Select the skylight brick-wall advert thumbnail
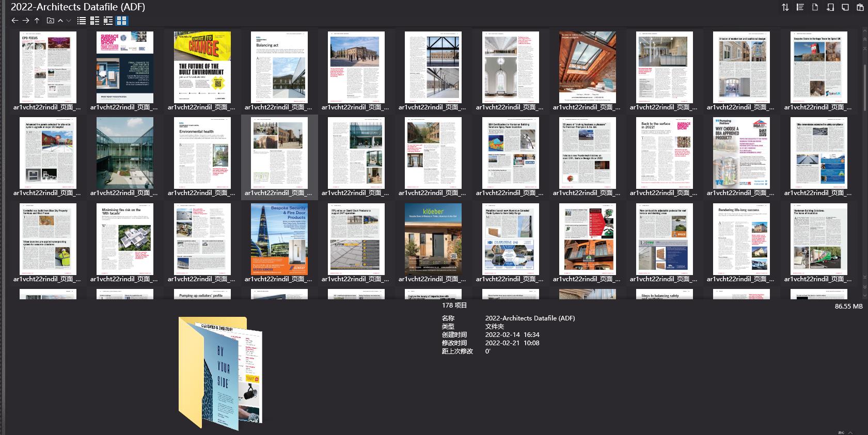 pyautogui.click(x=588, y=67)
